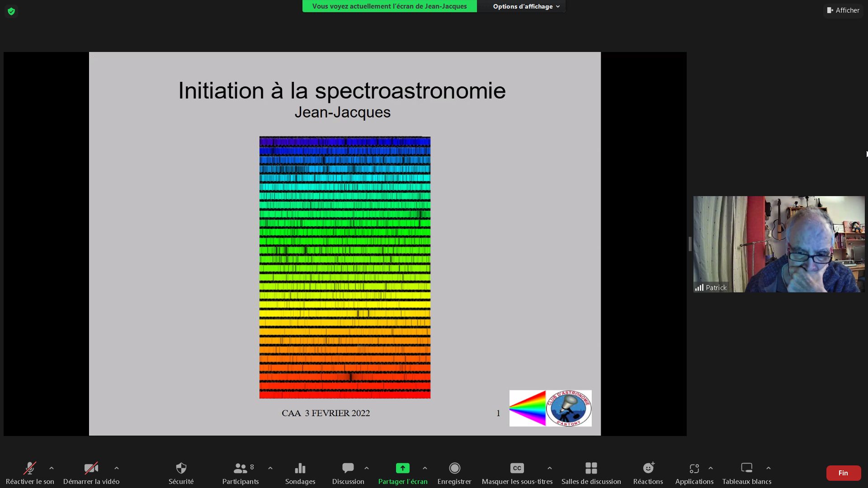Screen dimensions: 868x488
Task: Expand audio options arrow next to microphone
Action: pos(52,468)
